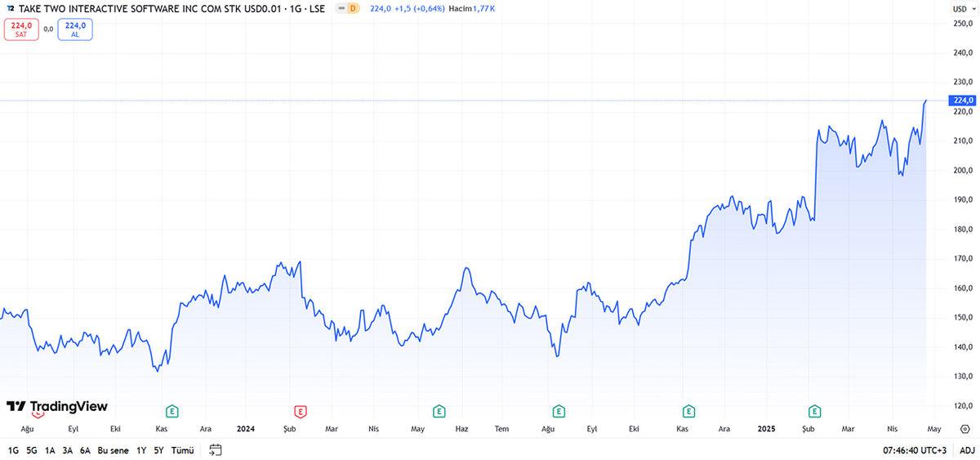
Task: Open the go-to-date calendar icon
Action: [x=216, y=449]
